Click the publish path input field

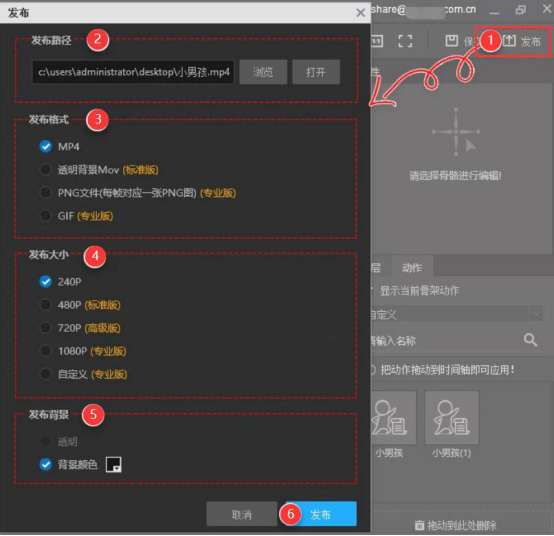[x=133, y=72]
